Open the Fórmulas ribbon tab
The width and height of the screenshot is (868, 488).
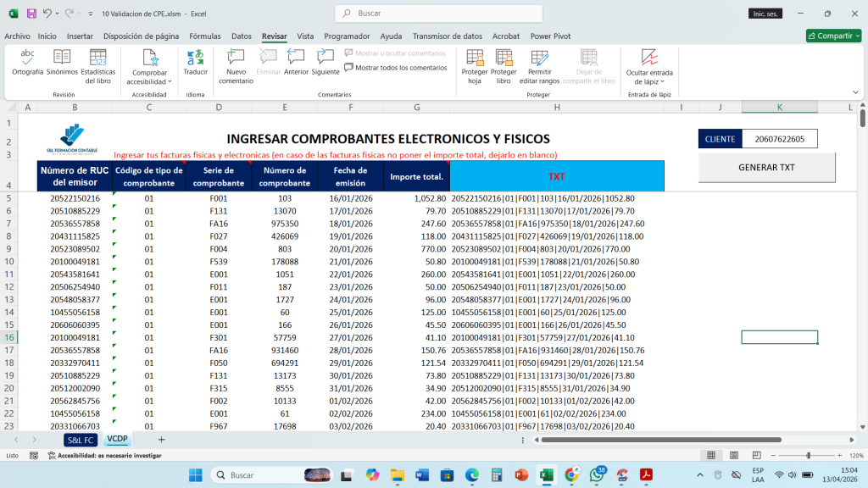click(x=205, y=36)
